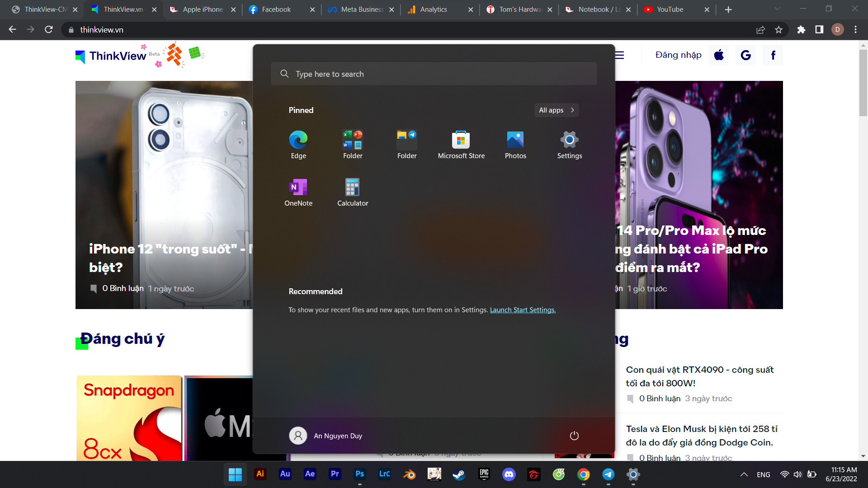Open Wi-Fi network status in tray

(785, 474)
